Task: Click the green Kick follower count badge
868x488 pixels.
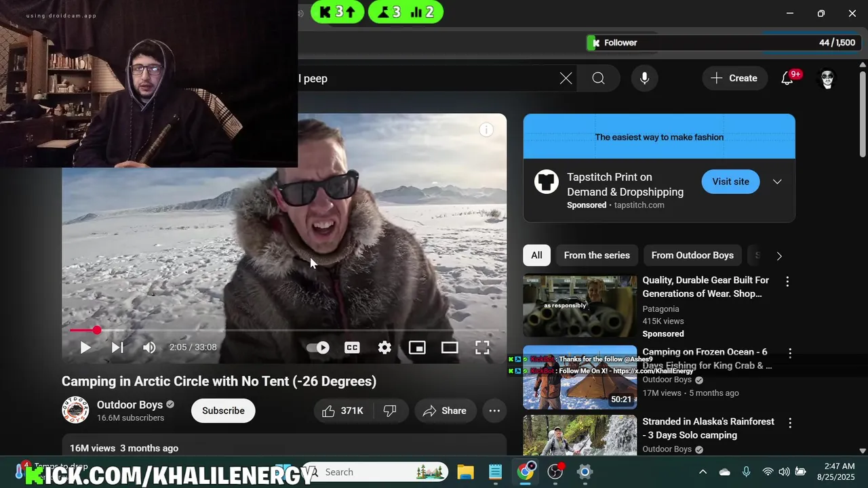Action: click(337, 12)
